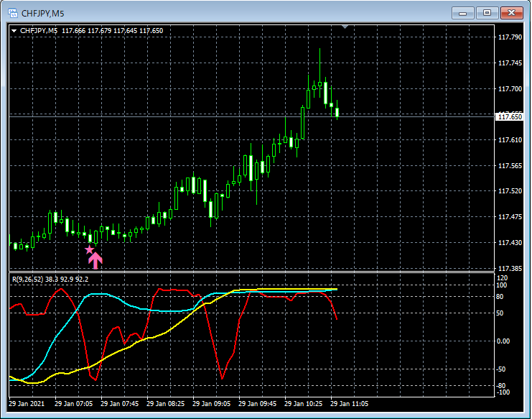Viewport: 532px width, 419px height.
Task: Click the chart window icon beside CHFJPY,M5 title
Action: coord(12,13)
